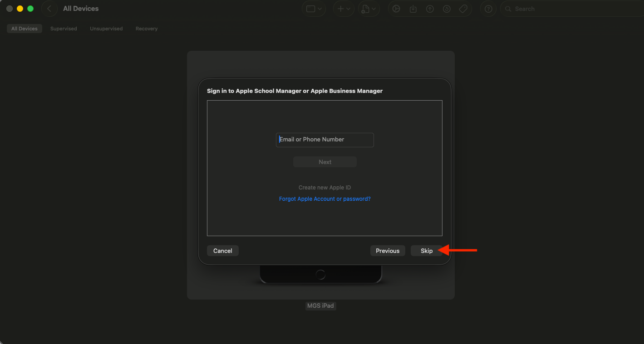Screen dimensions: 644x344
Task: Click the Back Up toolbar icon
Action: click(430, 9)
